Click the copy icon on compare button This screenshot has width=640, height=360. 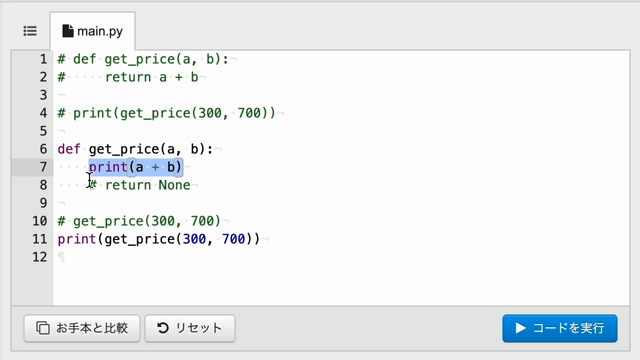click(x=43, y=328)
